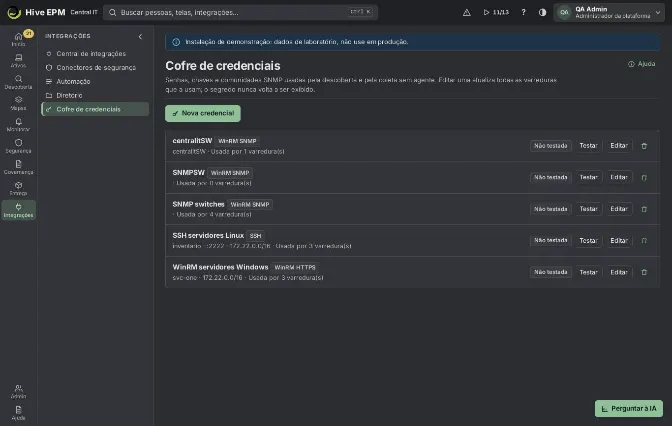Click Não testada badge for SNMPSW
Image resolution: width=672 pixels, height=426 pixels.
coord(551,177)
